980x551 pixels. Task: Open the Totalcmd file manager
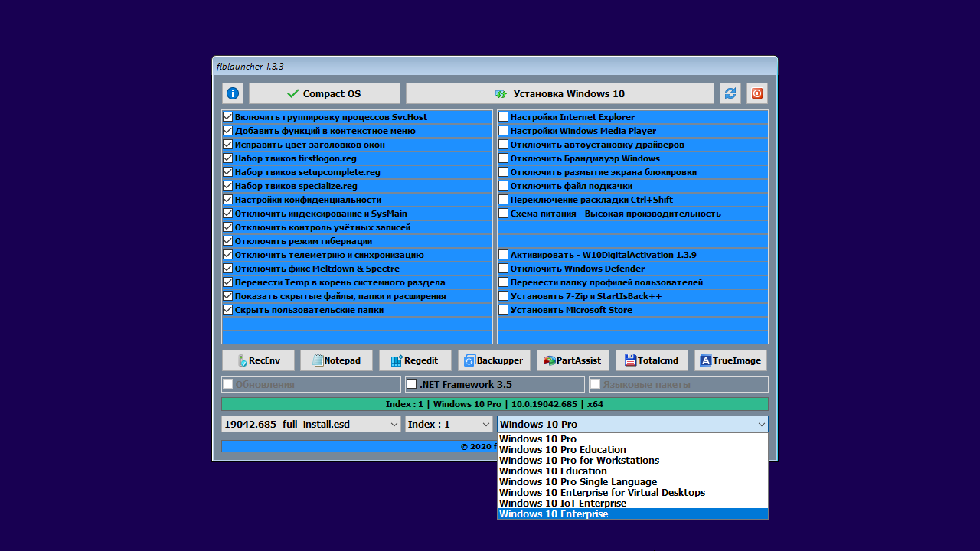pos(652,360)
